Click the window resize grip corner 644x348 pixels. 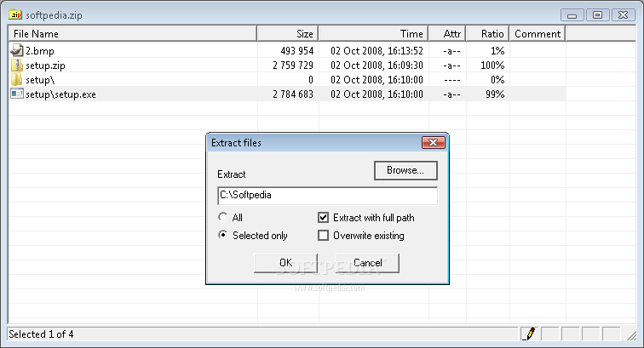(x=631, y=335)
